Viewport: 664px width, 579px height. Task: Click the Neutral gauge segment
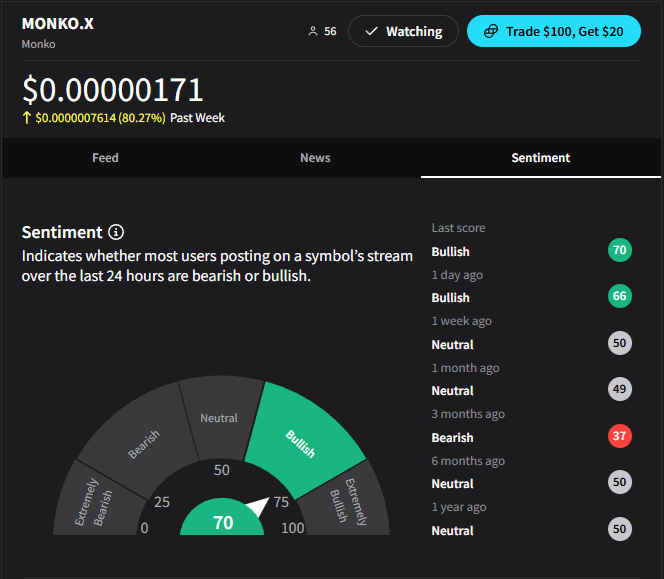click(220, 417)
